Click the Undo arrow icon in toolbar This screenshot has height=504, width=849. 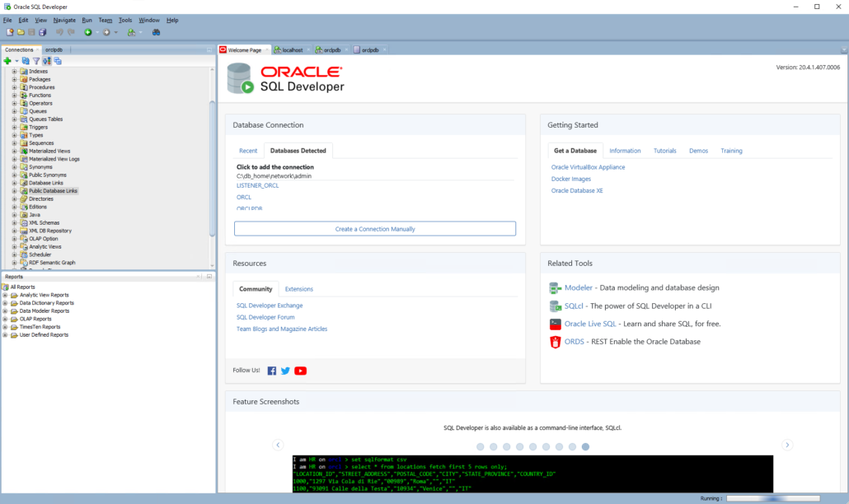click(x=59, y=31)
